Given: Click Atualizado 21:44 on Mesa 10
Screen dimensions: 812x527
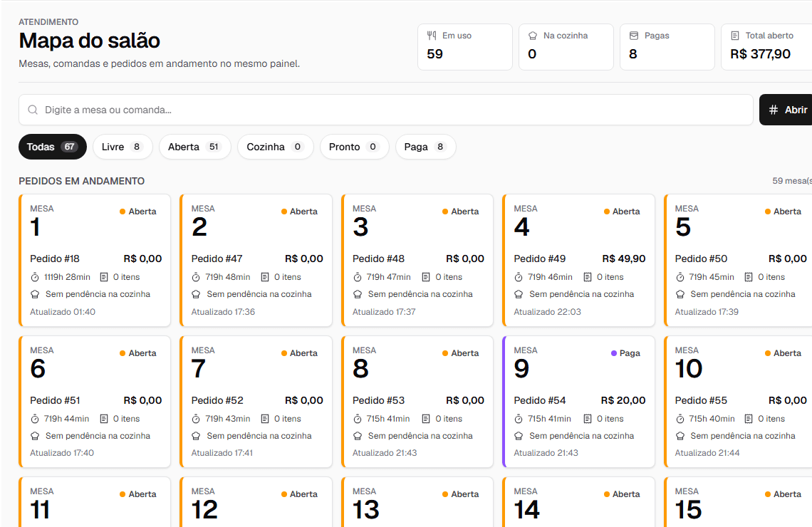Looking at the screenshot, I should (x=707, y=453).
